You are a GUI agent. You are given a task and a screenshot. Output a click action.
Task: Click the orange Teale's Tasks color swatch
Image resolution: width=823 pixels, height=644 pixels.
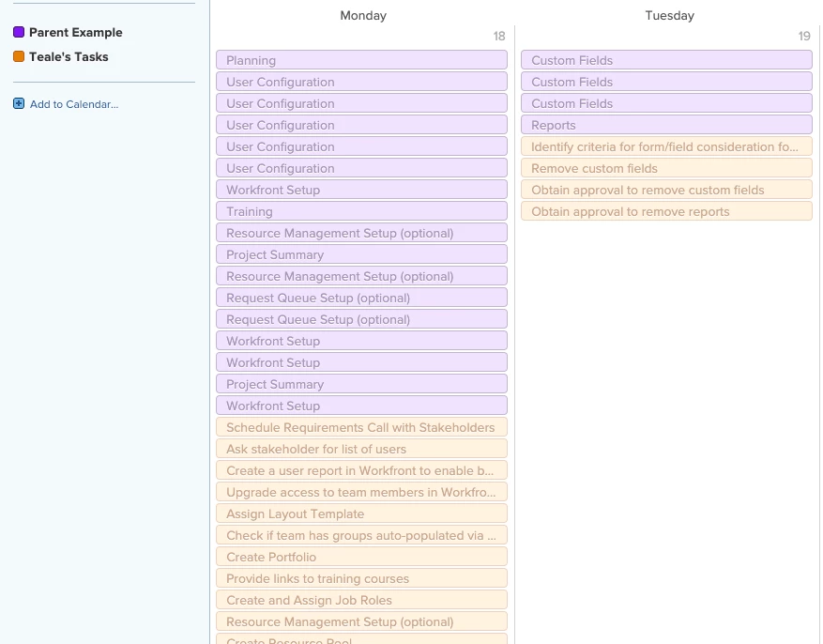(x=19, y=56)
